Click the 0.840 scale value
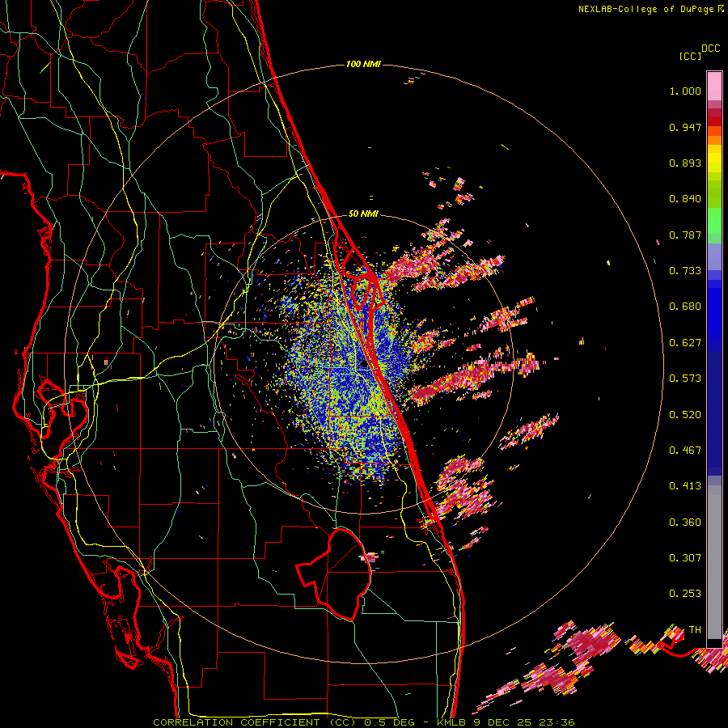The height and width of the screenshot is (728, 728). click(685, 199)
